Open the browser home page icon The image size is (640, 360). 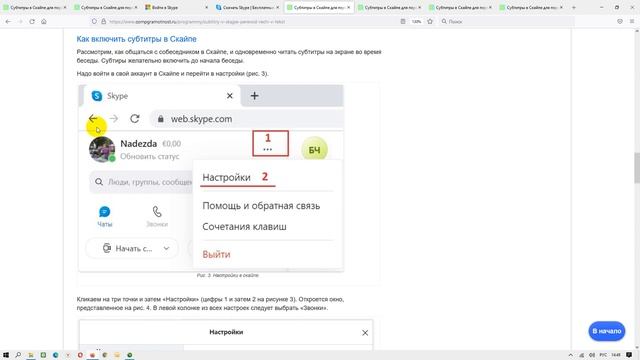coord(44,21)
